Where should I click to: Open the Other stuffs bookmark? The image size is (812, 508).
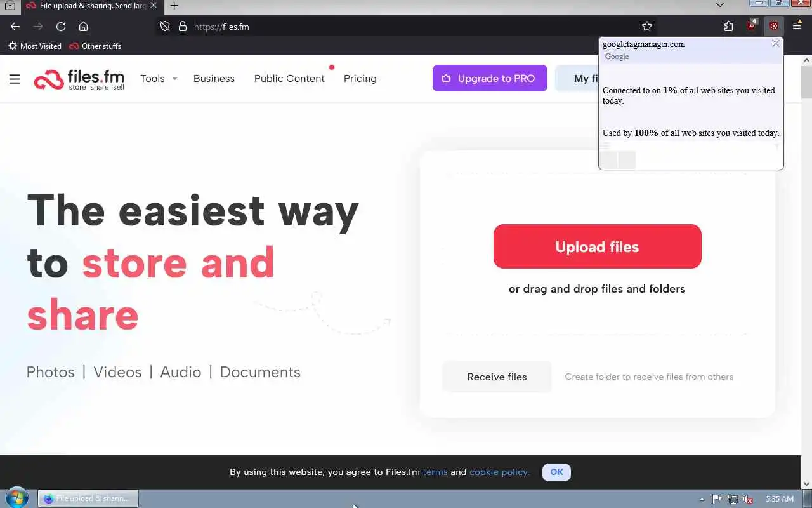point(95,46)
